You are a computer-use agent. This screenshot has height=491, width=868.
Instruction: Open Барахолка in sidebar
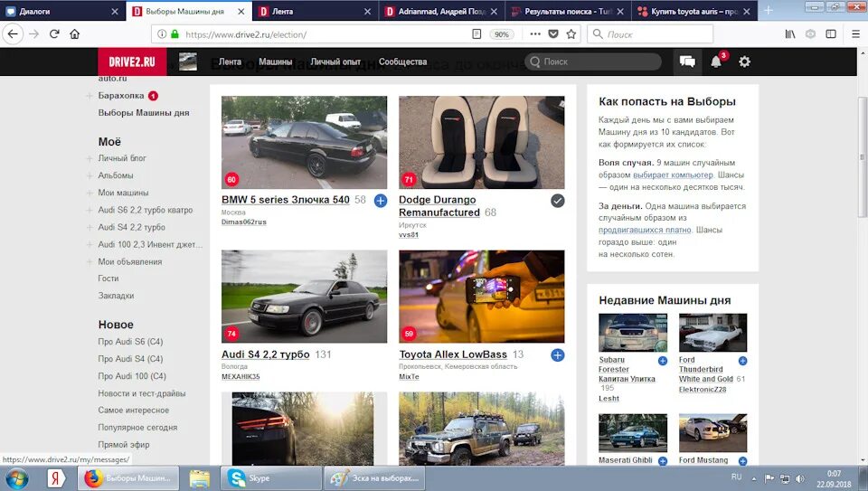[120, 95]
